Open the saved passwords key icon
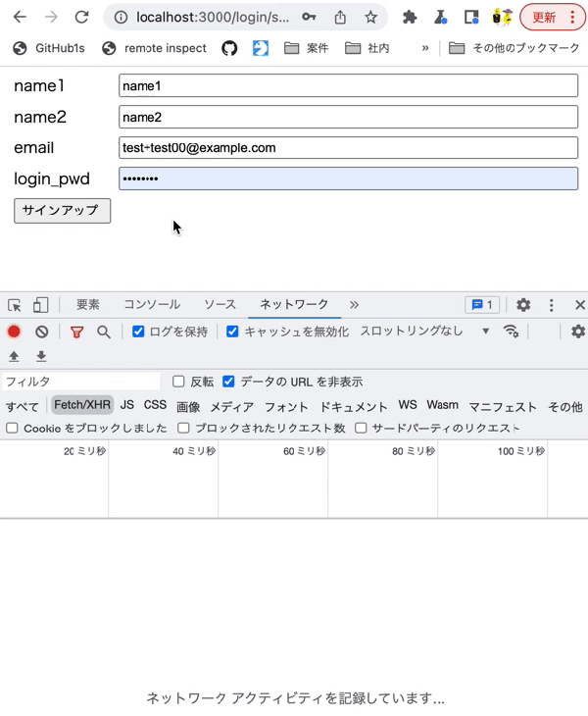The width and height of the screenshot is (588, 716). (309, 18)
